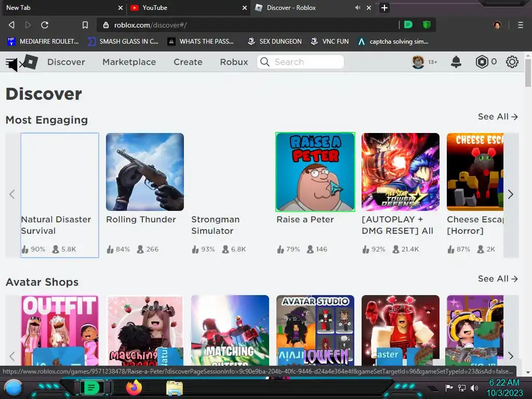The image size is (532, 399).
Task: Open the green taskbar browser app
Action: 91,388
